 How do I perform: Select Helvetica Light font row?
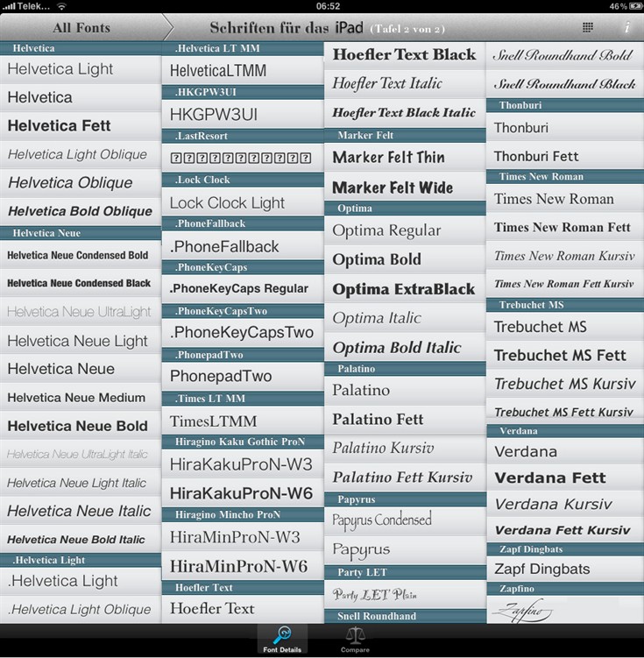tap(81, 69)
